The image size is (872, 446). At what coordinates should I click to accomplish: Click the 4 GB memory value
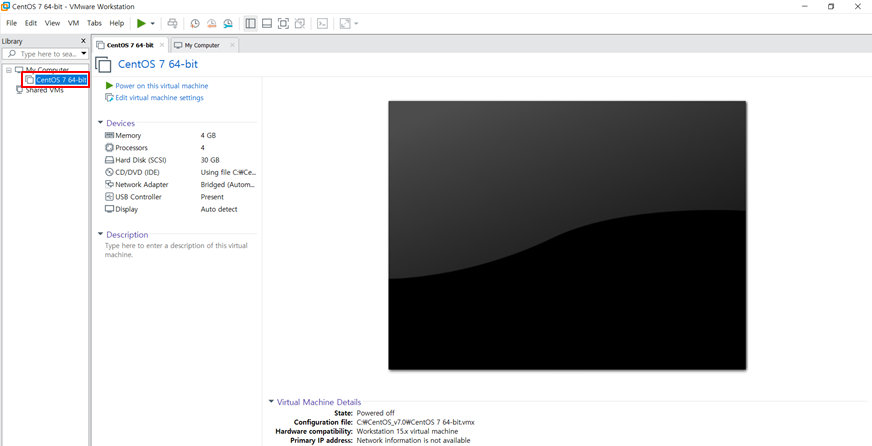208,136
